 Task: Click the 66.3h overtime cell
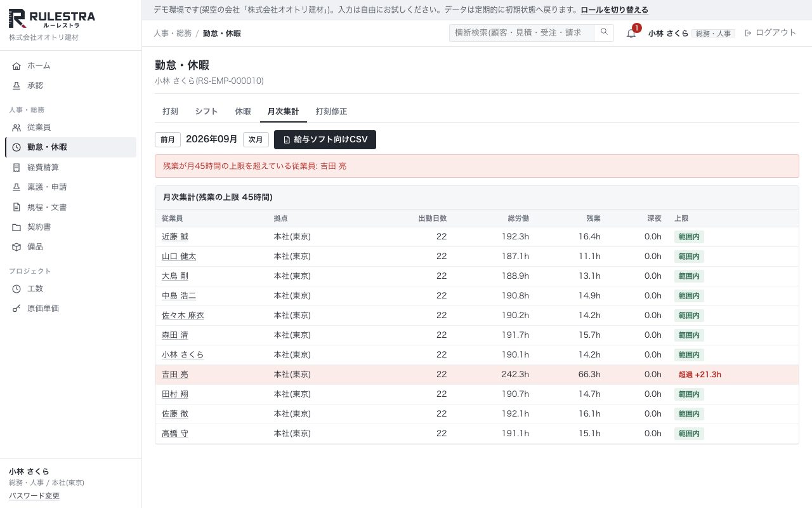[589, 375]
